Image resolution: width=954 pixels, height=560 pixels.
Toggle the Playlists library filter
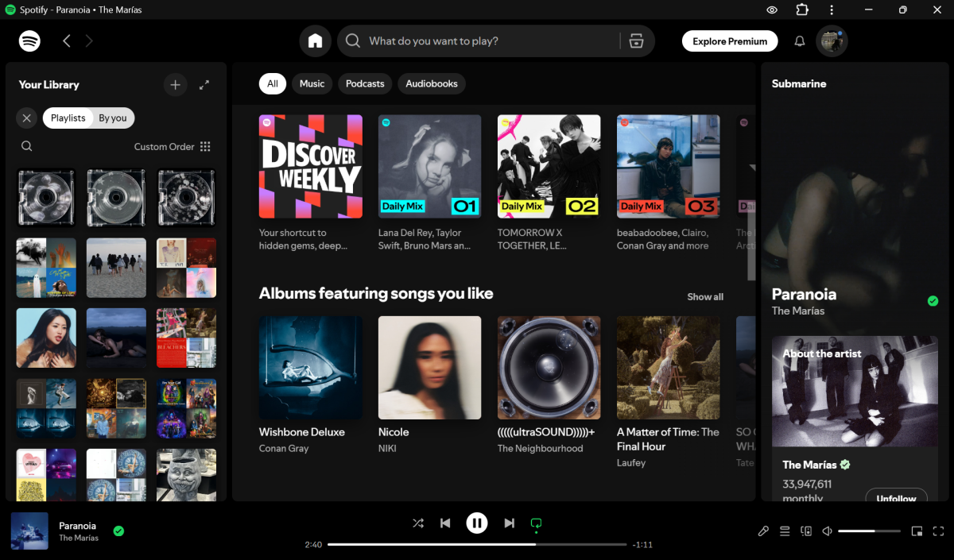68,118
